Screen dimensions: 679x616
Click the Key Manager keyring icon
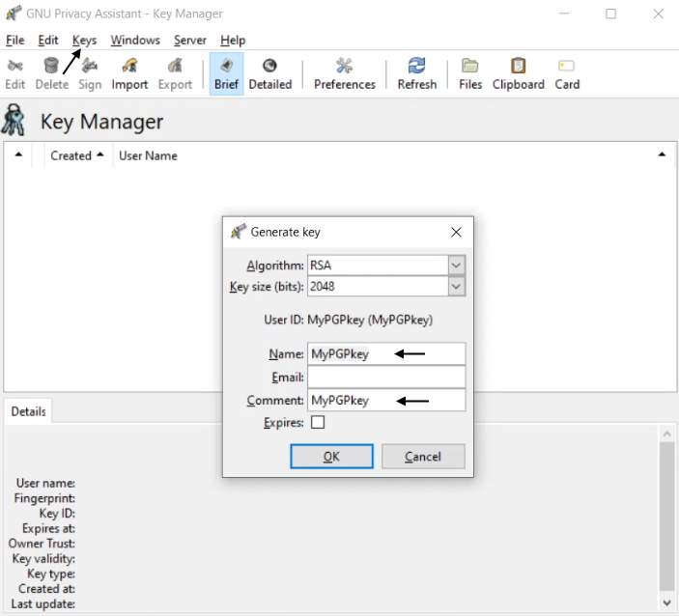(14, 120)
